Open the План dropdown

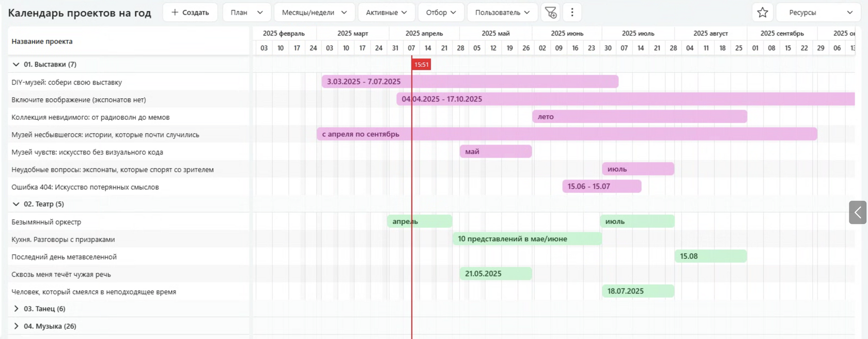[247, 12]
